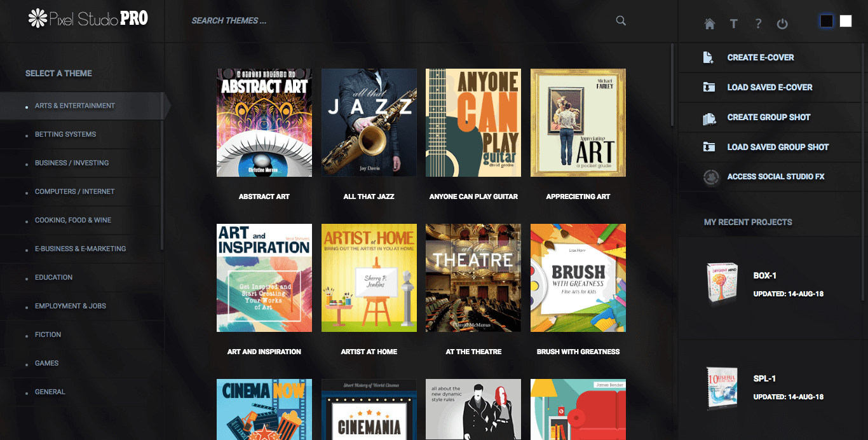Switch to the dark theme swatch

pos(827,21)
